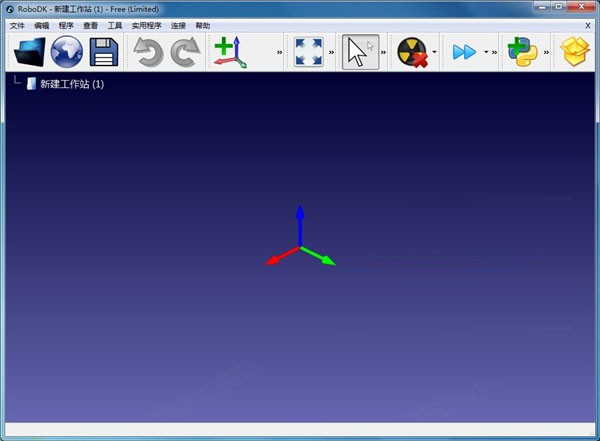Add a Python program from toolbar
Screen dimensions: 600x441
[521, 51]
